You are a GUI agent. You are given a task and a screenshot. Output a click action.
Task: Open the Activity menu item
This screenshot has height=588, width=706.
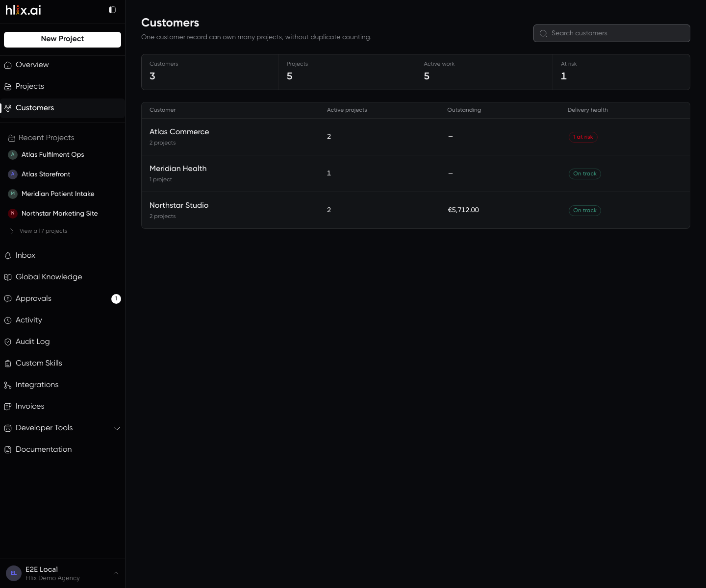(x=62, y=320)
